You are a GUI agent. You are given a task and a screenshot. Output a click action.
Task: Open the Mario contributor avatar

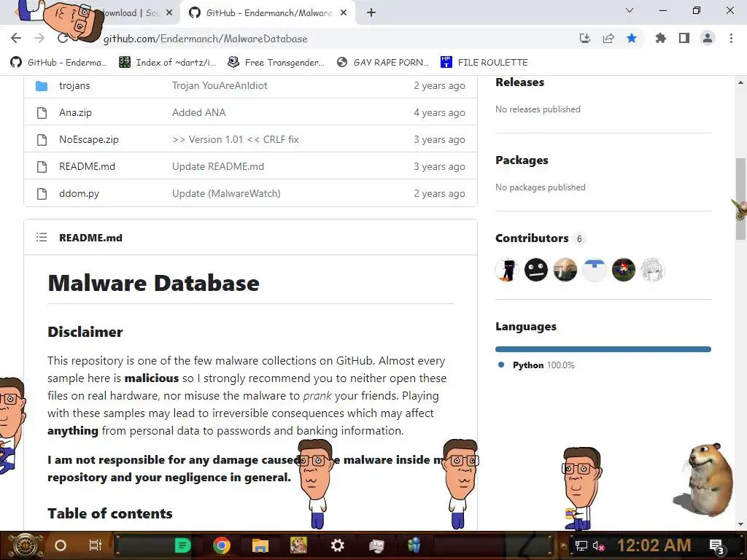pyautogui.click(x=623, y=270)
